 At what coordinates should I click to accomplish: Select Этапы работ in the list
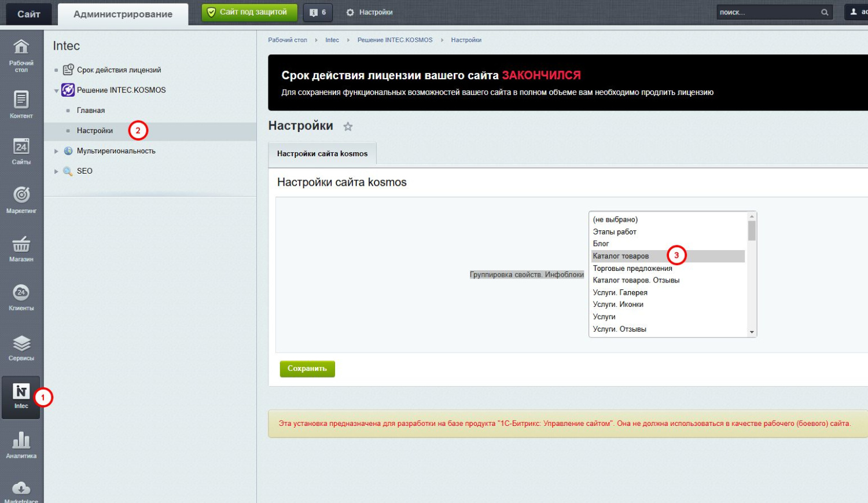coord(668,232)
